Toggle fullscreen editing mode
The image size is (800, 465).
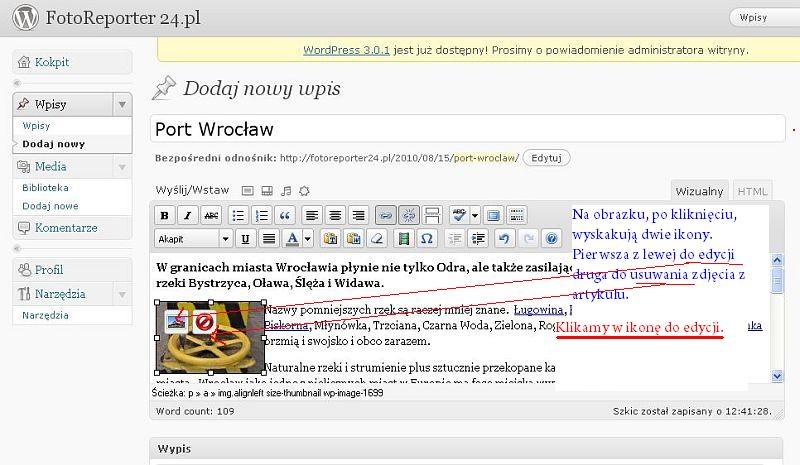493,215
